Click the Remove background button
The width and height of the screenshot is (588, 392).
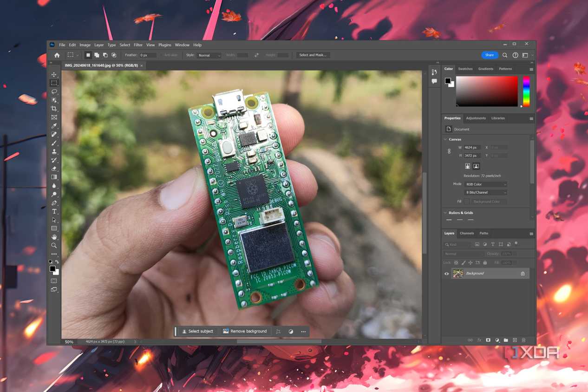click(245, 331)
